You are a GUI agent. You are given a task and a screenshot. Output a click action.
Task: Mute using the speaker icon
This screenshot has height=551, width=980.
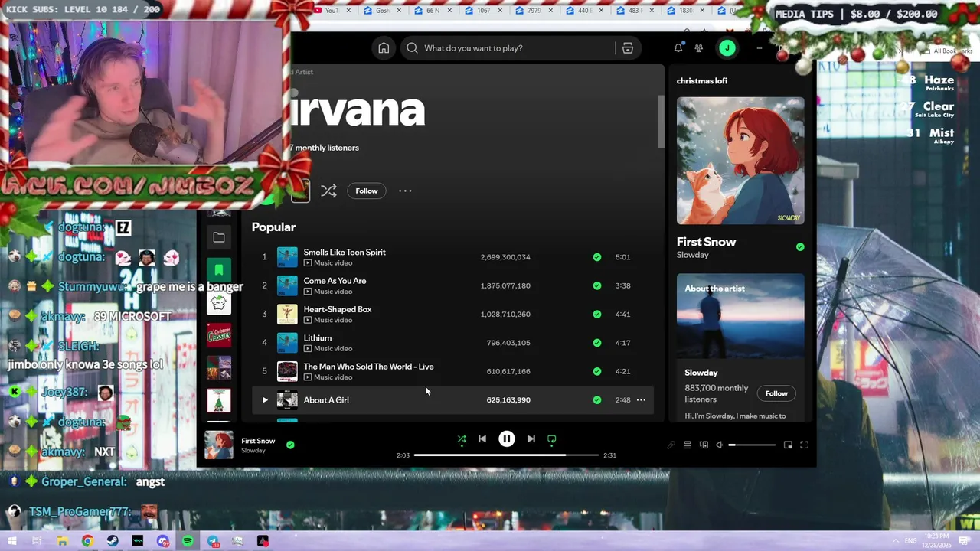719,445
